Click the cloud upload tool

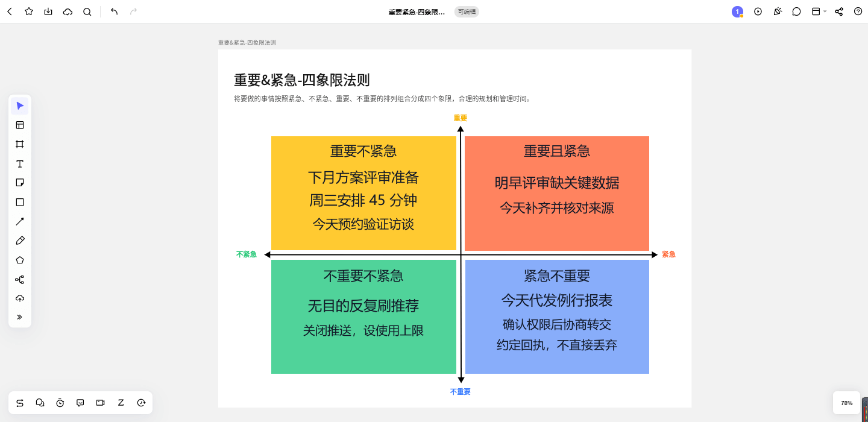pos(20,298)
